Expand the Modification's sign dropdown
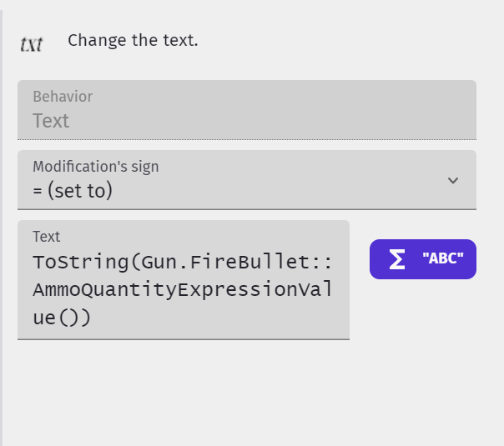 click(246, 180)
